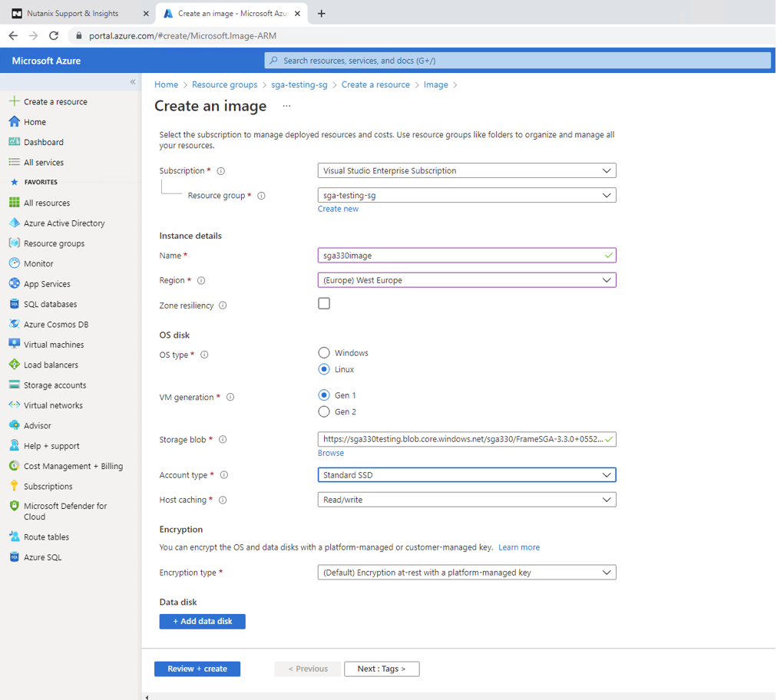The image size is (777, 700).
Task: Open the Account type dropdown
Action: tap(466, 474)
